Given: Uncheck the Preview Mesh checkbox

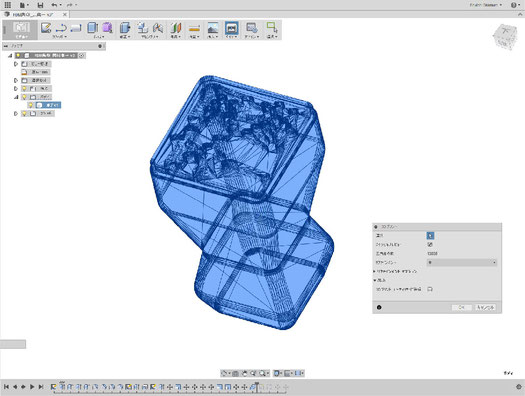Looking at the screenshot, I should point(430,245).
